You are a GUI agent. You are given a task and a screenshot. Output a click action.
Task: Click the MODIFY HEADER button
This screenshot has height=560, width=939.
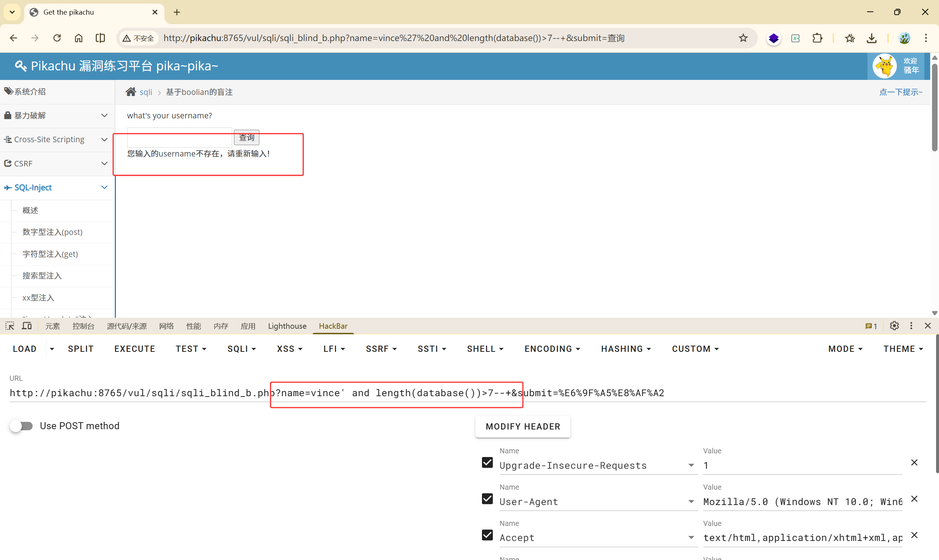pyautogui.click(x=523, y=427)
